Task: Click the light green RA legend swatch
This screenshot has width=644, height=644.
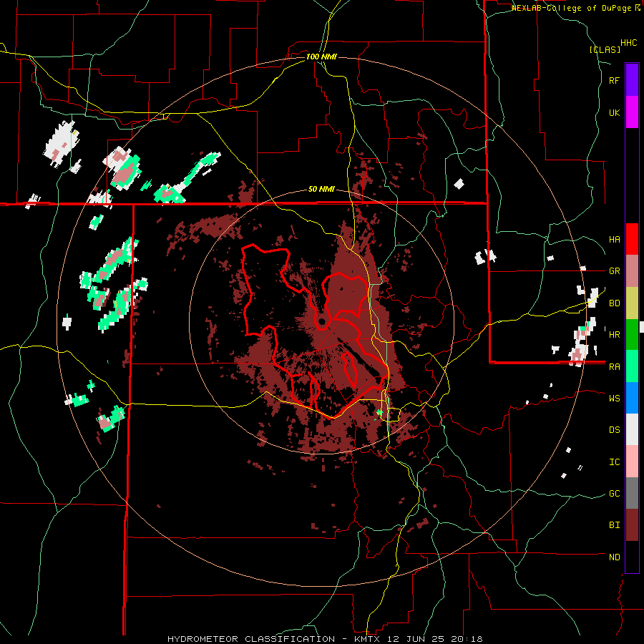Action: pyautogui.click(x=632, y=366)
